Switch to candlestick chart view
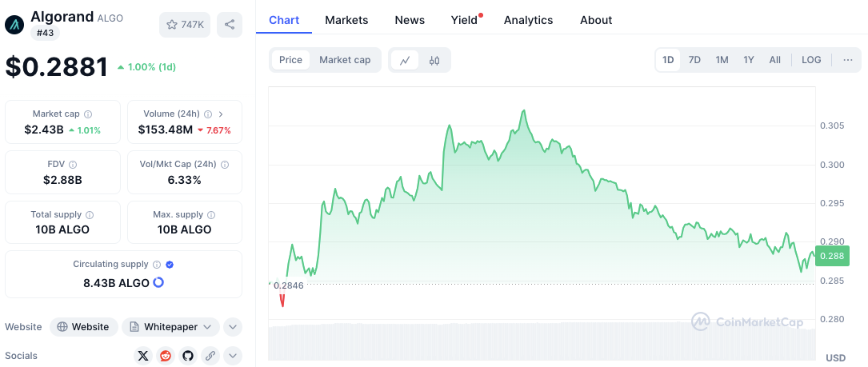This screenshot has height=367, width=868. click(434, 60)
